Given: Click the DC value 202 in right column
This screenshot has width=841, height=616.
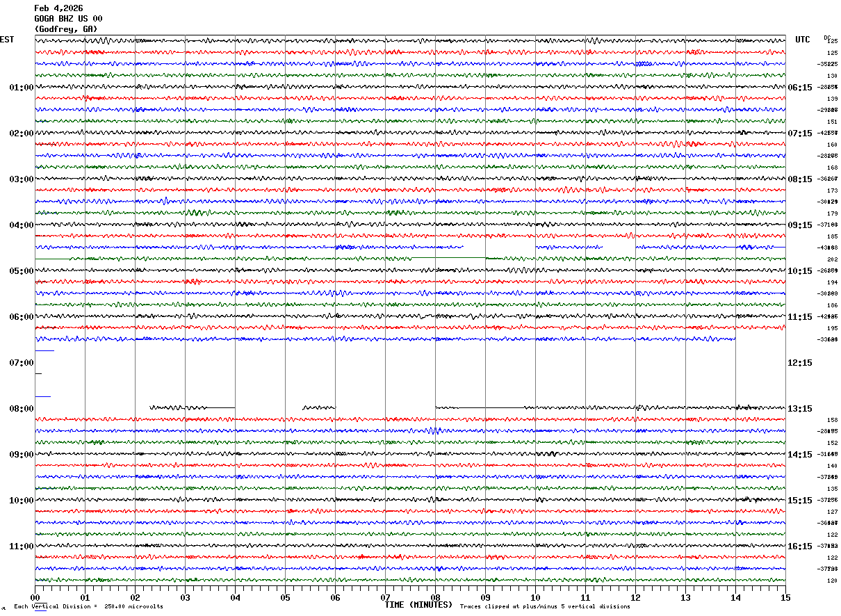Looking at the screenshot, I should pos(832,259).
